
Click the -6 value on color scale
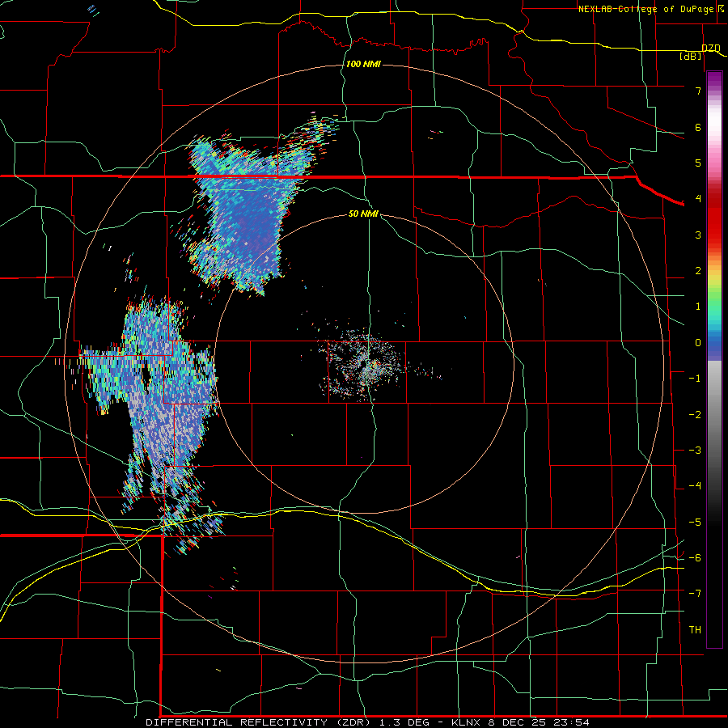[x=695, y=557]
